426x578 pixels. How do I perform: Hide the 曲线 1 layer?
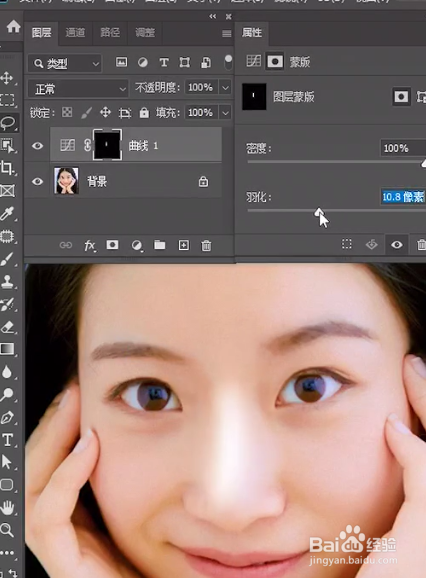[x=37, y=146]
